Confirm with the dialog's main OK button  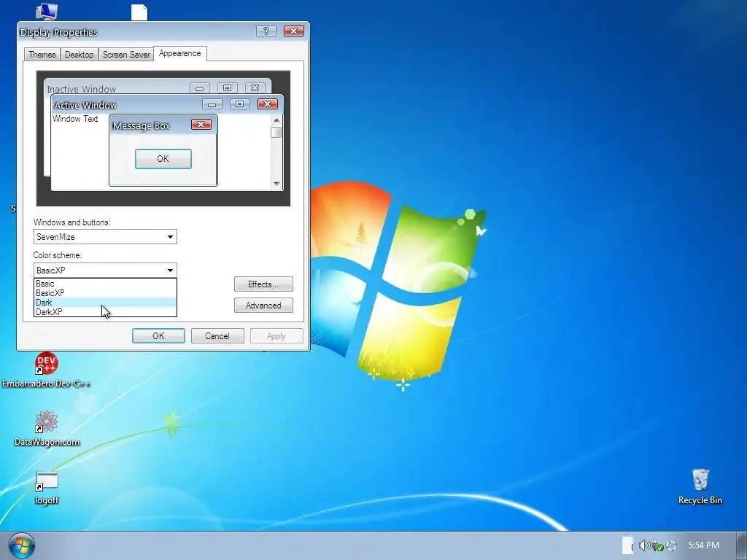[x=158, y=335]
